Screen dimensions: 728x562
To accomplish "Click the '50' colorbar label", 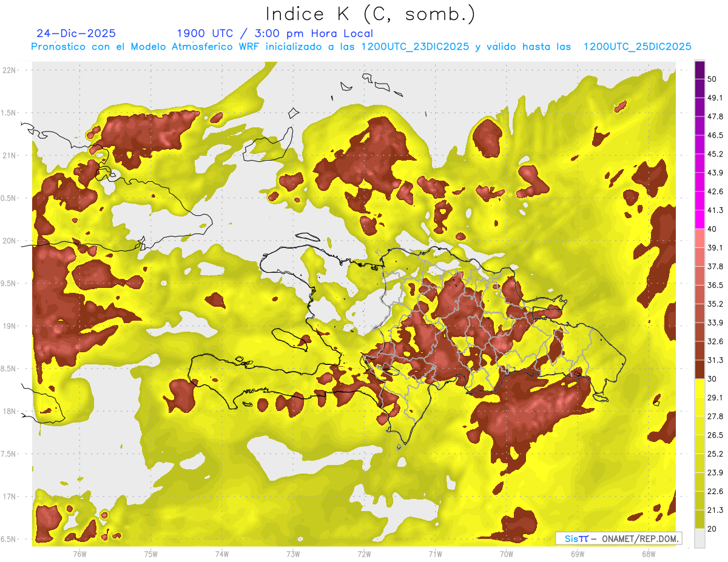I will pos(712,79).
